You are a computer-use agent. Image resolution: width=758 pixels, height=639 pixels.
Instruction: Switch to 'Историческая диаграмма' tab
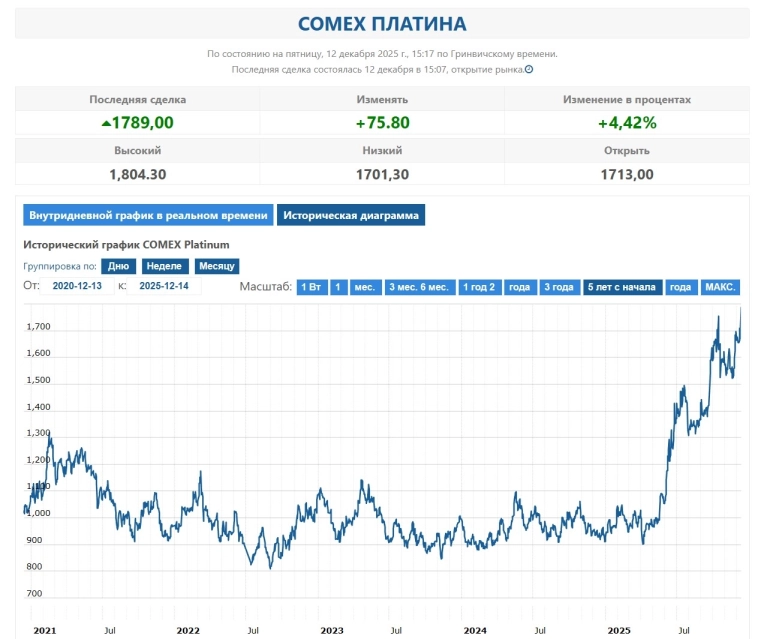click(351, 215)
